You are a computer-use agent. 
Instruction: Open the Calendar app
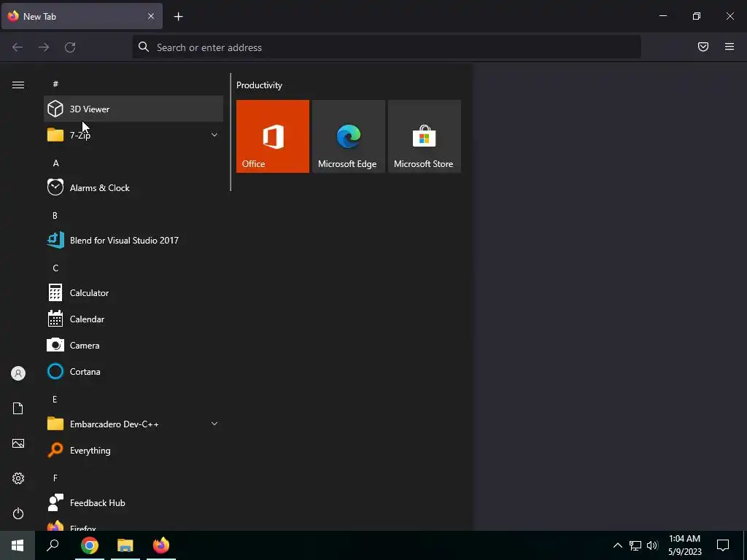click(x=133, y=319)
